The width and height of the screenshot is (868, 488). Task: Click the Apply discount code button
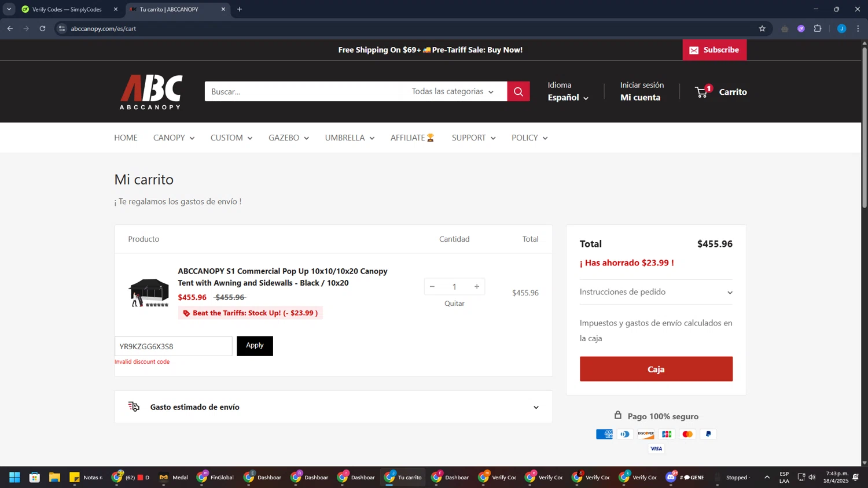(255, 346)
